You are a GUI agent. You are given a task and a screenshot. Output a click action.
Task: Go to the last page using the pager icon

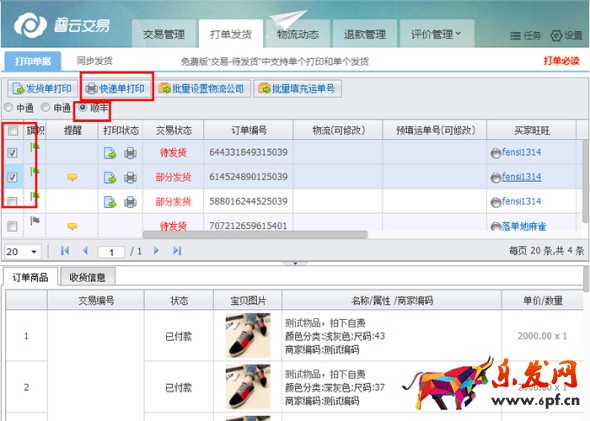(x=177, y=251)
